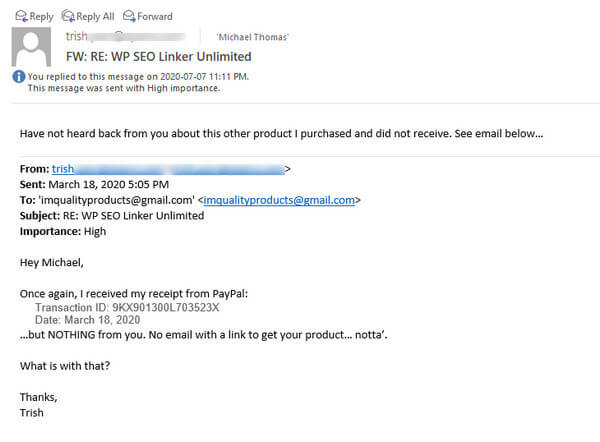
Task: Click the Reply All envelope icon
Action: coord(68,16)
